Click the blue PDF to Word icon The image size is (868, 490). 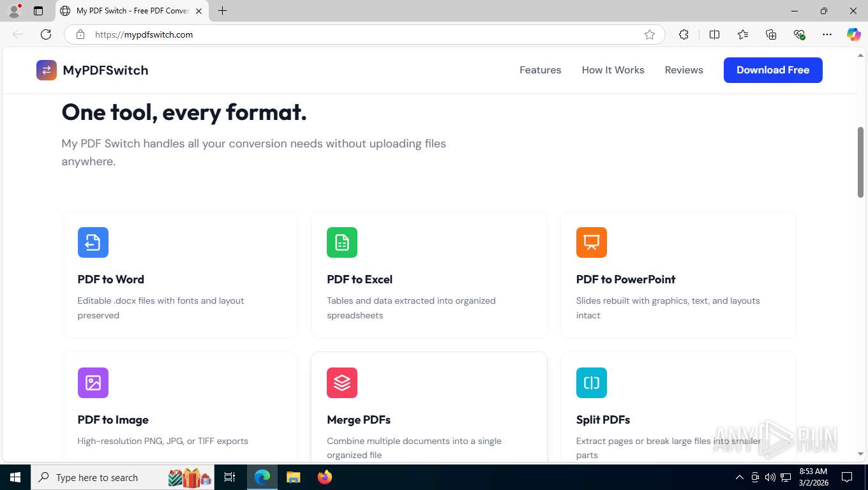click(93, 242)
